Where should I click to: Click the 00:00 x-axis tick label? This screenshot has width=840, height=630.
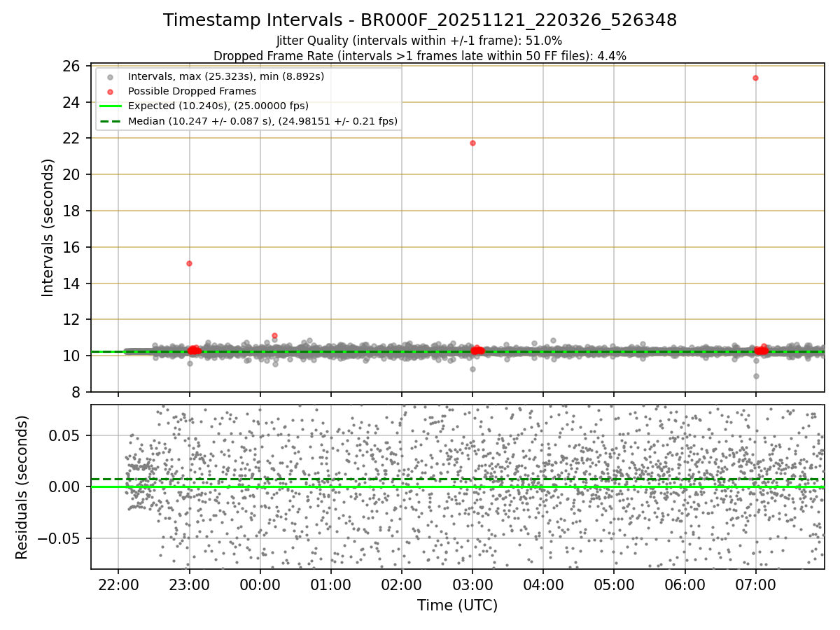pos(260,584)
